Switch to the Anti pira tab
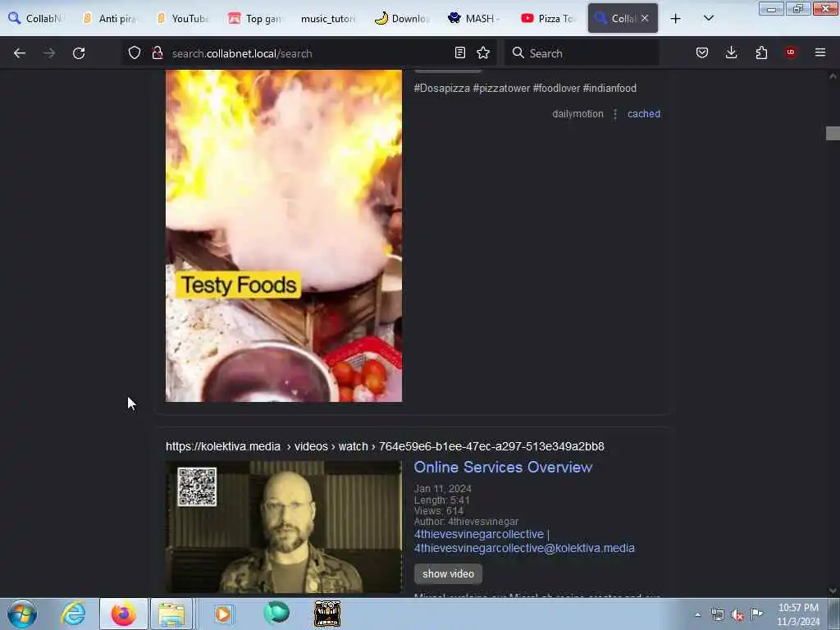Viewport: 840px width, 630px height. tap(109, 18)
